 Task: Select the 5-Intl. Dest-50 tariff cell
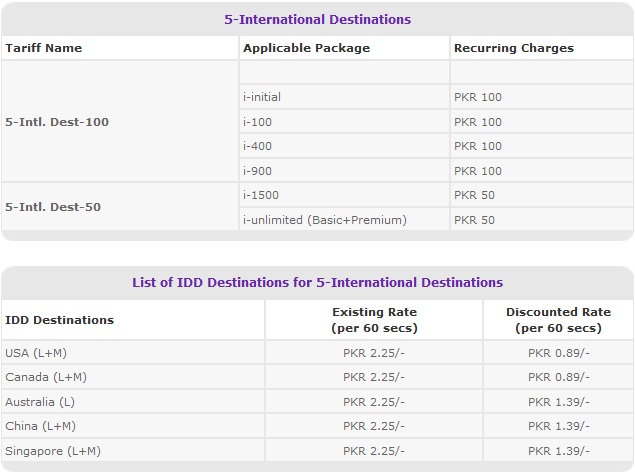(x=120, y=207)
